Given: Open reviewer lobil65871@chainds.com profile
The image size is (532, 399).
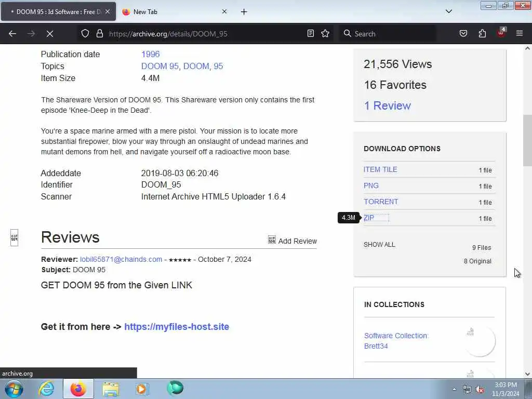Looking at the screenshot, I should pyautogui.click(x=121, y=260).
